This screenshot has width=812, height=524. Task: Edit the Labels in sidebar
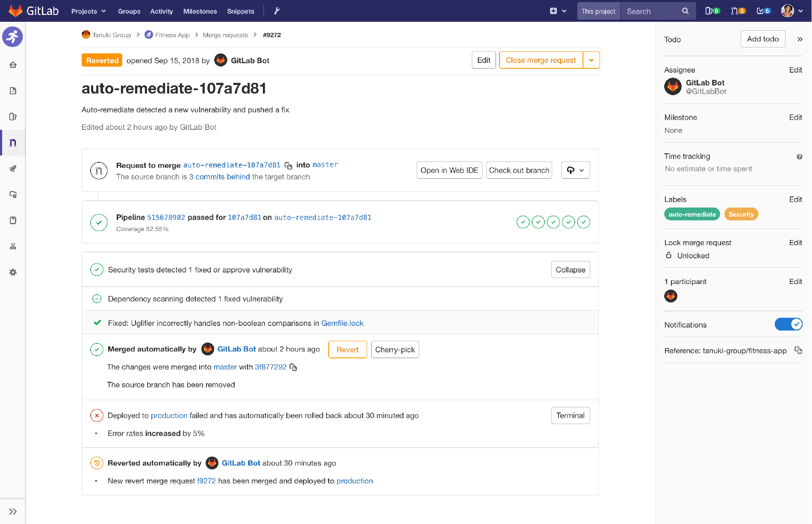click(x=795, y=199)
